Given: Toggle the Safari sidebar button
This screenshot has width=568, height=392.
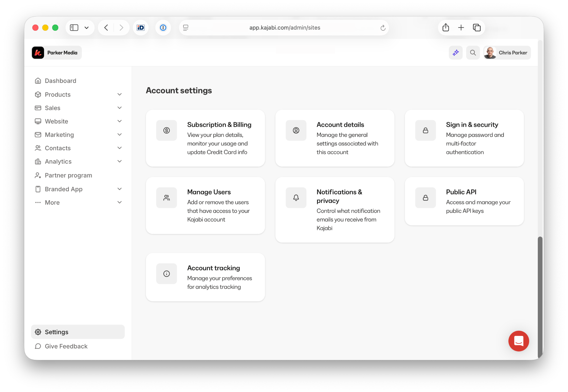Looking at the screenshot, I should (74, 27).
